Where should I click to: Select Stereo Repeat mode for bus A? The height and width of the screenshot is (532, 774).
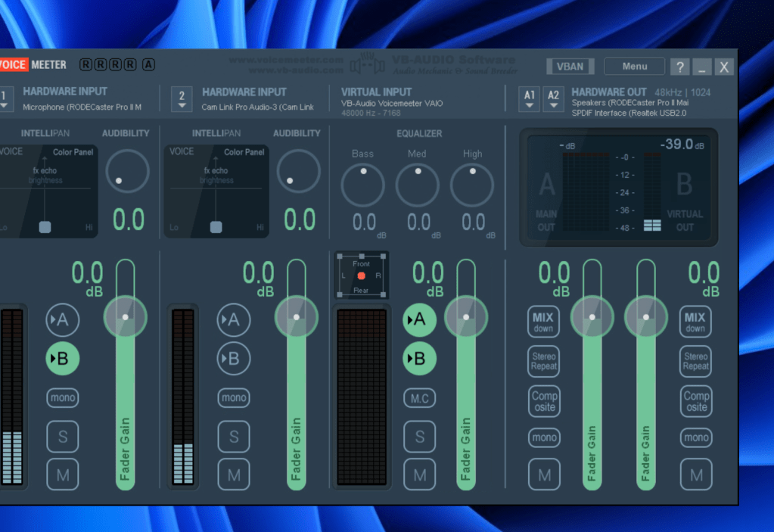point(544,361)
